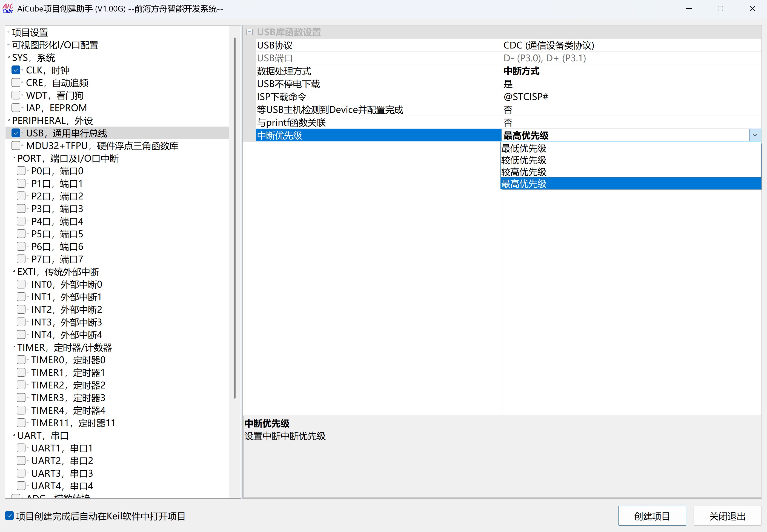The height and width of the screenshot is (532, 767).
Task: Minimize the AiCube window
Action: (x=689, y=9)
